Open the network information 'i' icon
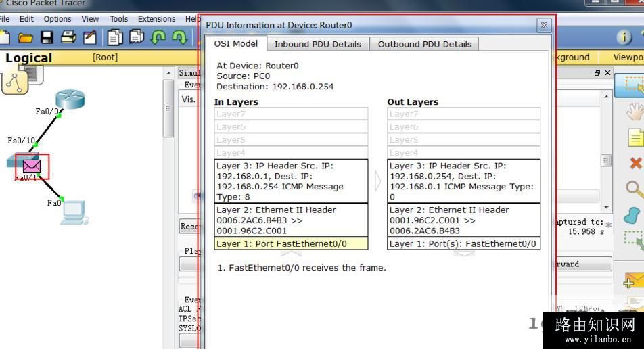644x349 pixels. (624, 37)
